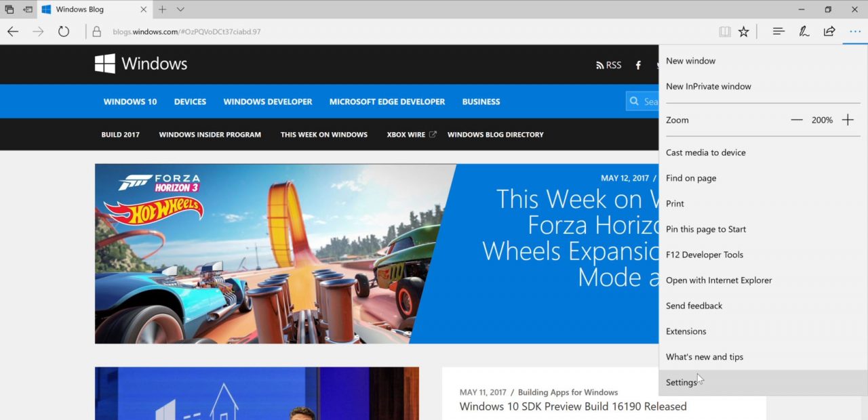Increase zoom with the plus button
868x420 pixels.
tap(848, 120)
